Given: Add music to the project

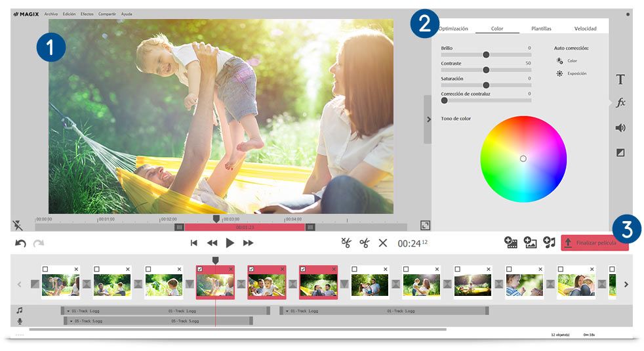Looking at the screenshot, I should tap(549, 243).
